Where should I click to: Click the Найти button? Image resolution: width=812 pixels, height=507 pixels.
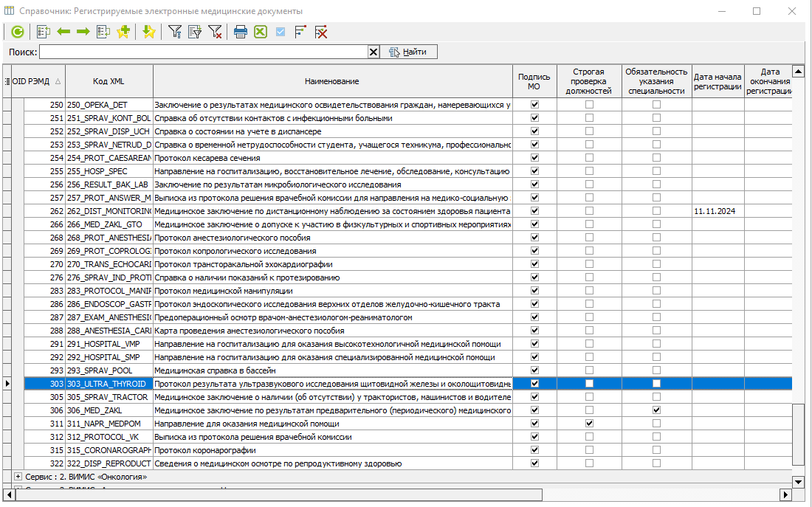pyautogui.click(x=409, y=52)
